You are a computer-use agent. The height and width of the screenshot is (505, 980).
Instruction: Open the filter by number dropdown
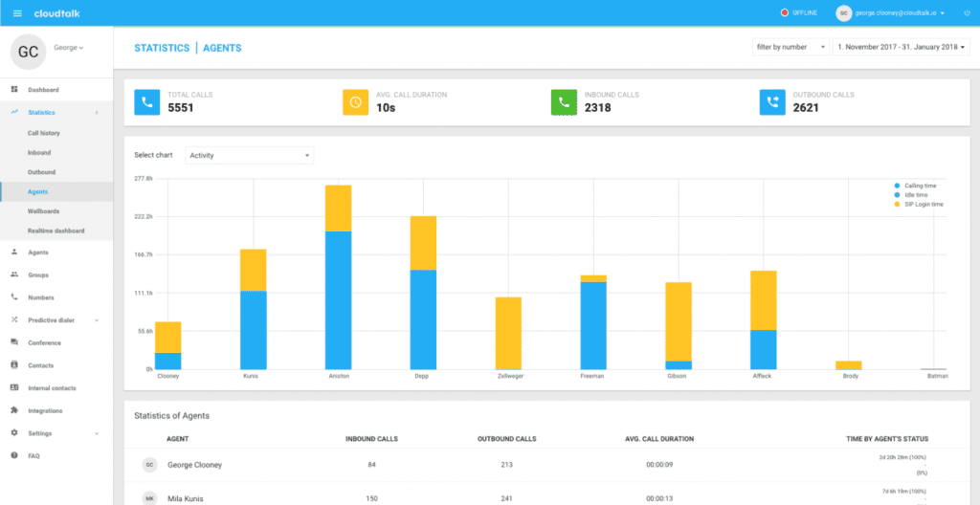pyautogui.click(x=791, y=47)
